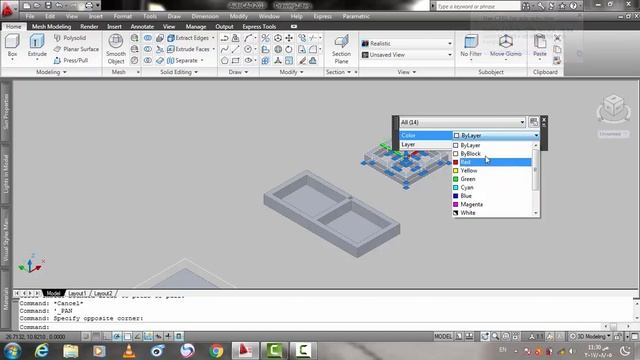Viewport: 640px width, 360px height.
Task: Switch to the Express Tools ribbon tab
Action: coord(259,27)
